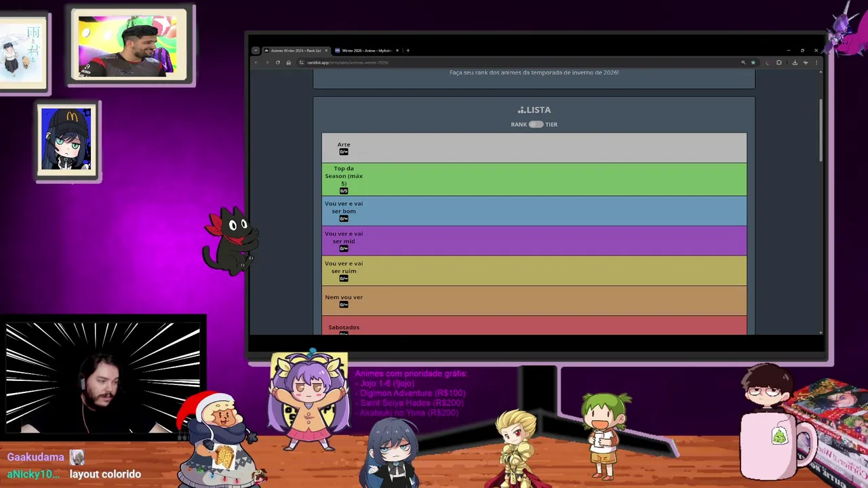Image resolution: width=868 pixels, height=488 pixels.
Task: Click the 'layout colorido' chat message
Action: pos(105,474)
